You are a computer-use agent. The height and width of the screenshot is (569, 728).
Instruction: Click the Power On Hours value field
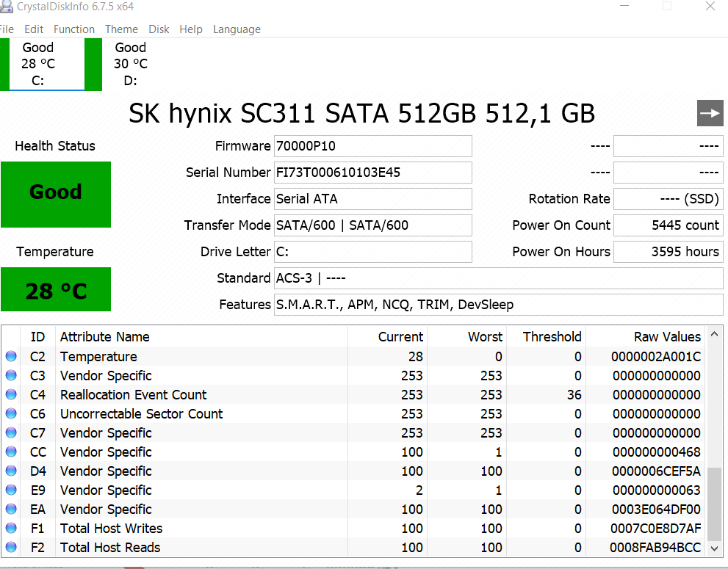pyautogui.click(x=668, y=252)
